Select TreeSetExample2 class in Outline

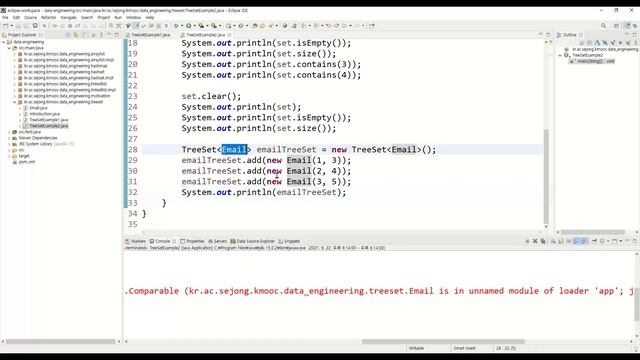[587, 55]
